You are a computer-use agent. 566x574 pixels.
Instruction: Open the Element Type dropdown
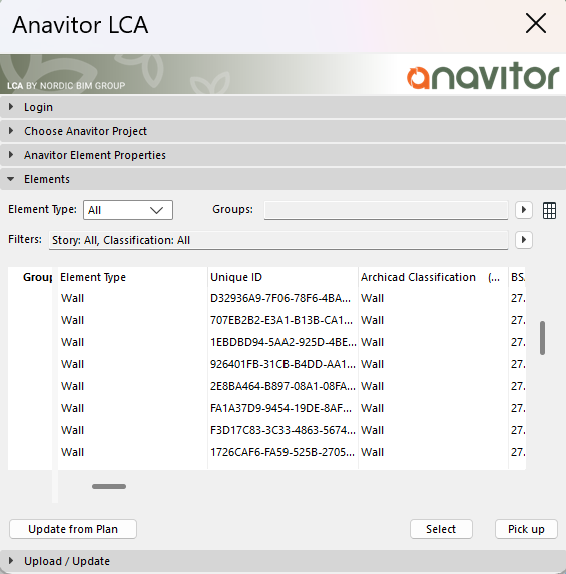click(128, 210)
